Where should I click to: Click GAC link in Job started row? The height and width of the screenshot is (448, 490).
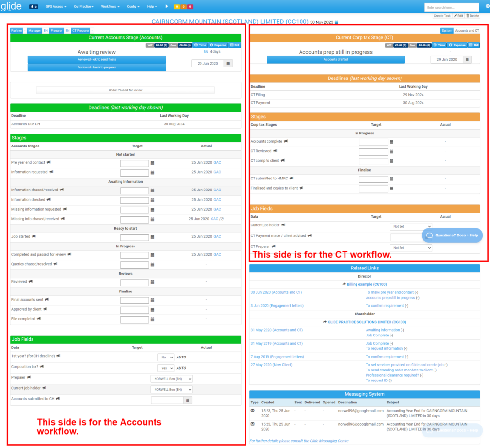(x=217, y=236)
